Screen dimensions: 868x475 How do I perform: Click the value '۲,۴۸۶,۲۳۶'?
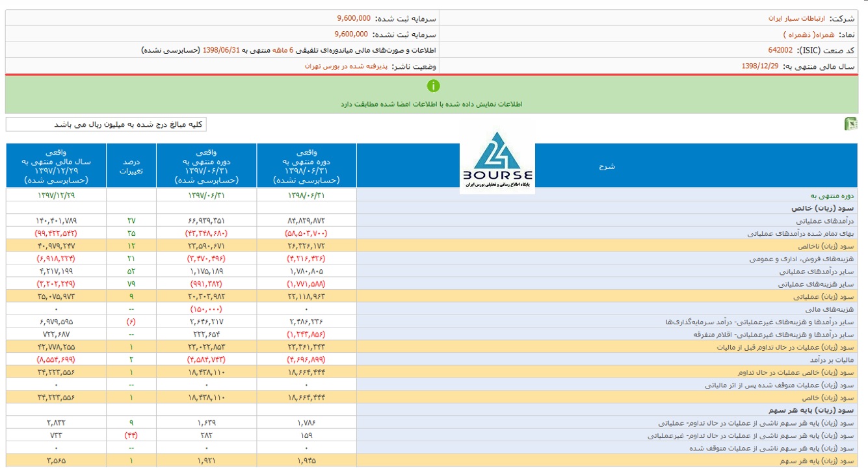point(306,322)
